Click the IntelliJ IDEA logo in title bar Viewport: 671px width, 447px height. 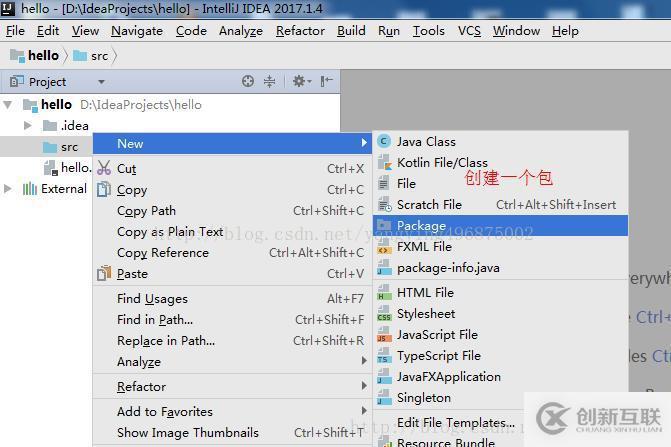(8, 8)
